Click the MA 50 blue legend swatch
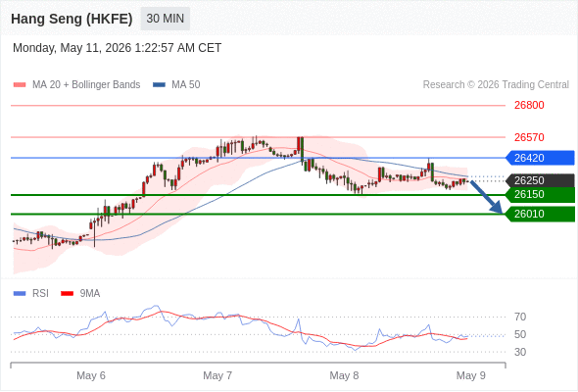578x392 pixels. click(159, 85)
